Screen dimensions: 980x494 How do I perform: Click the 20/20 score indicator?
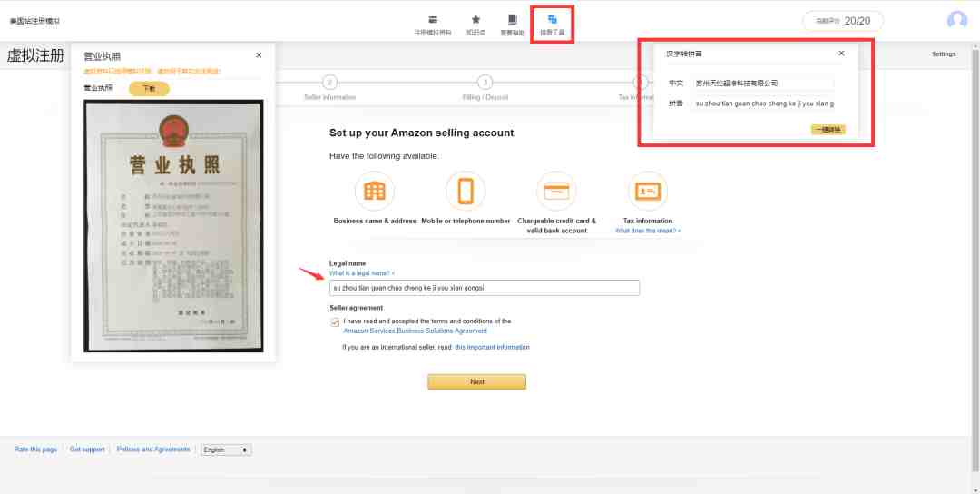pos(843,21)
